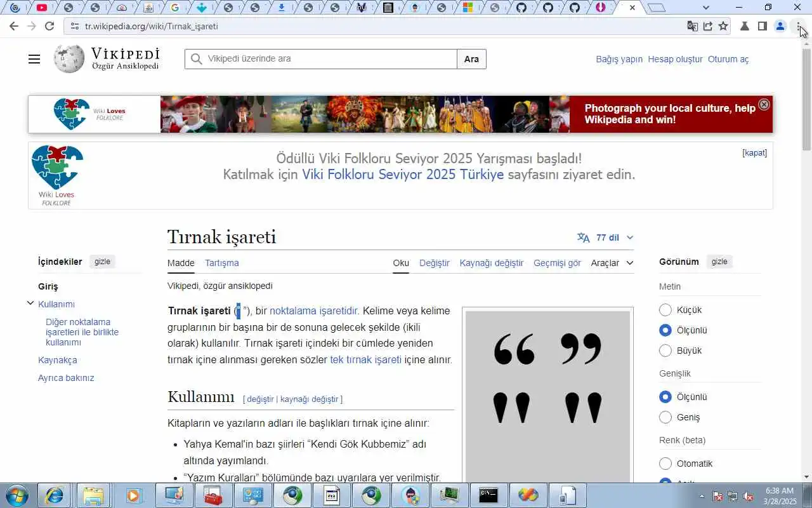Screen dimensions: 812x508
Task: Open the Kaynağı değiştir tab
Action: click(492, 263)
